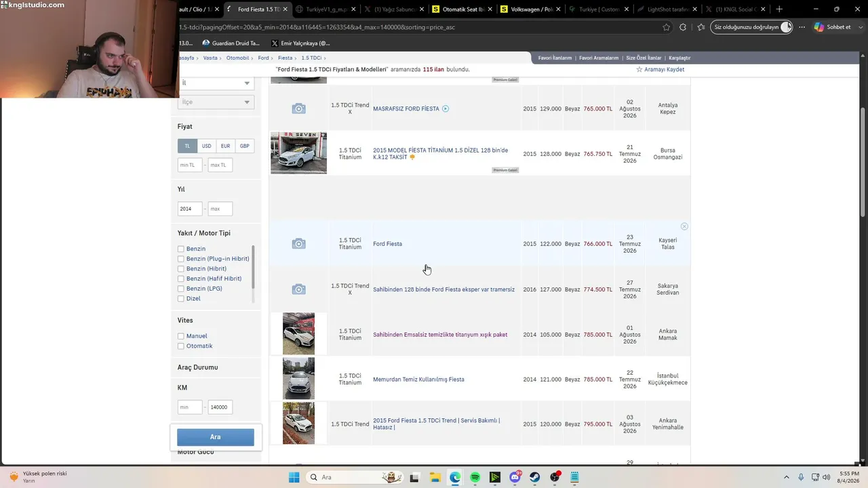Click the maximum KM field showing 140000
The width and height of the screenshot is (868, 488).
tap(220, 407)
